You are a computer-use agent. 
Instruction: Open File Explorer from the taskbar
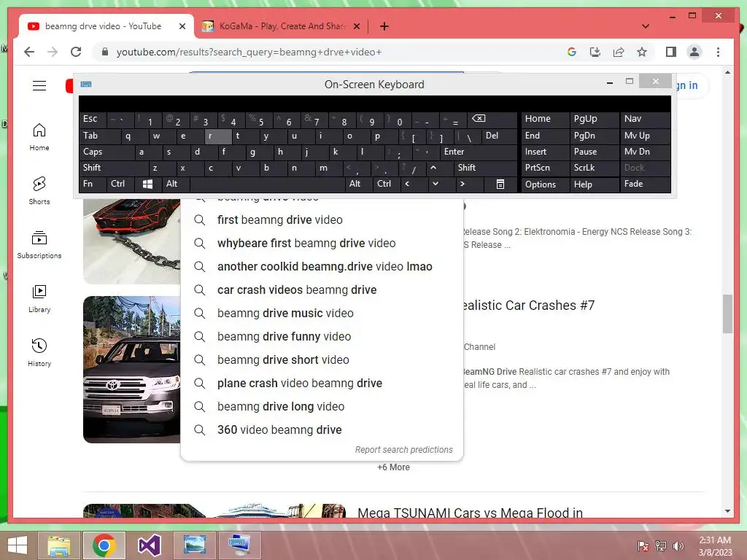[x=59, y=545]
